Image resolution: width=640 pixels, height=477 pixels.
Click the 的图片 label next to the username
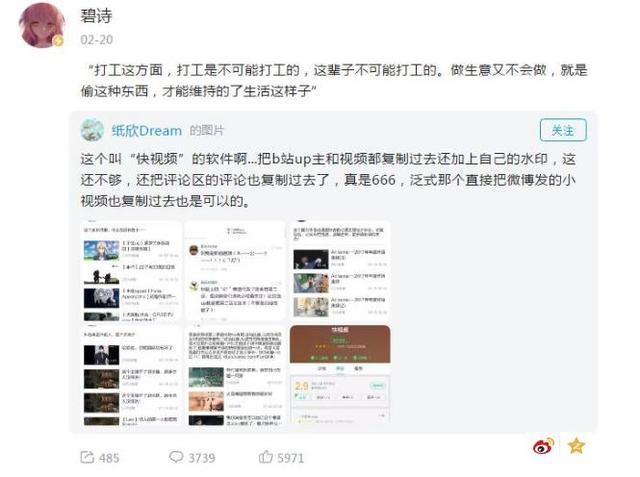207,131
